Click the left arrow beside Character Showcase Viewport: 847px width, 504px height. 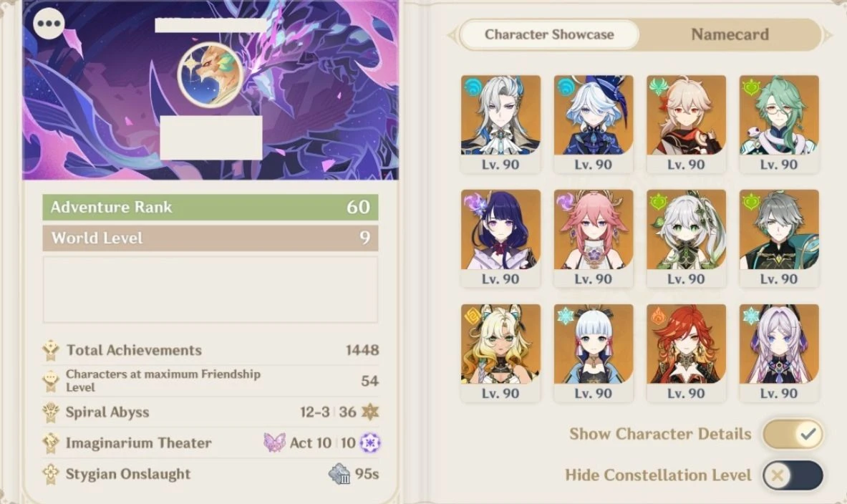tap(452, 35)
